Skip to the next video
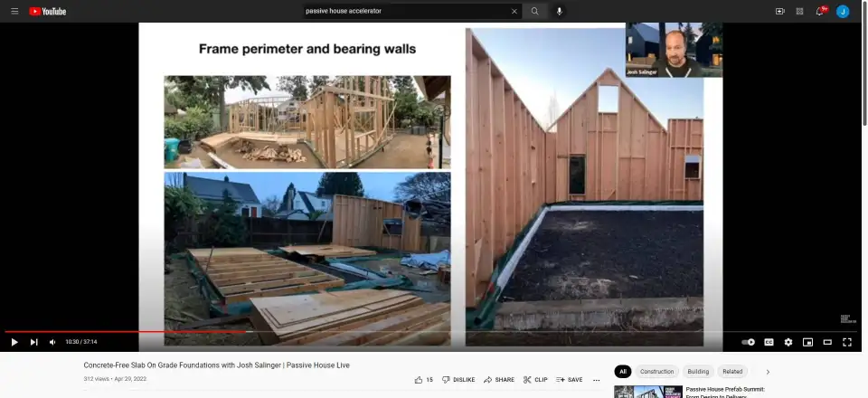 (x=34, y=342)
